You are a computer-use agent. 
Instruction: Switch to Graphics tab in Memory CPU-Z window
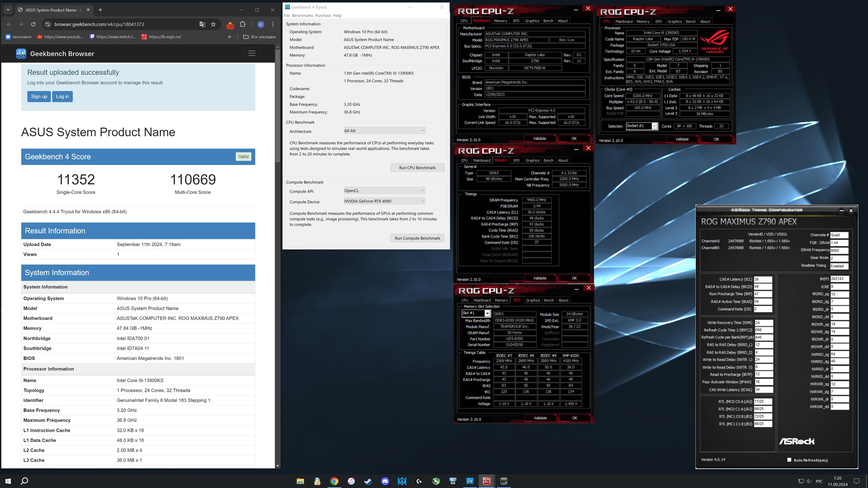pos(532,161)
